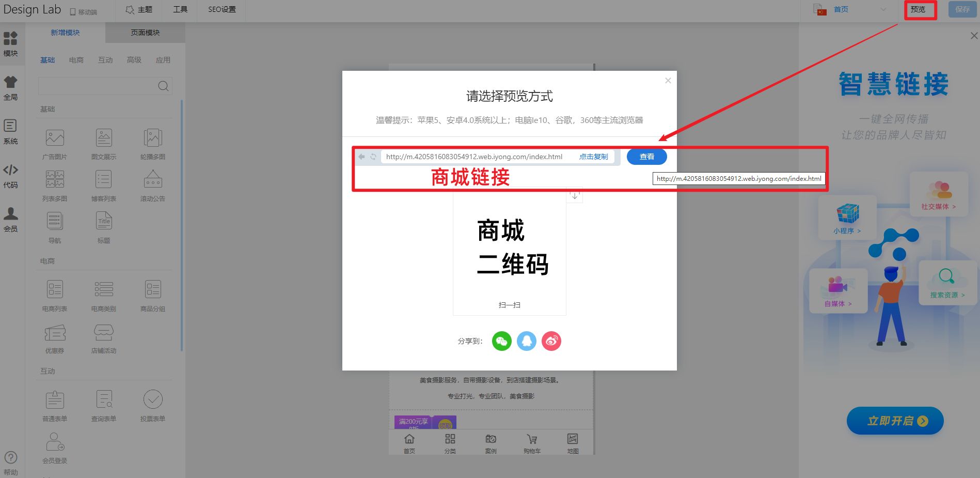Add the 广告图片 module

point(55,144)
